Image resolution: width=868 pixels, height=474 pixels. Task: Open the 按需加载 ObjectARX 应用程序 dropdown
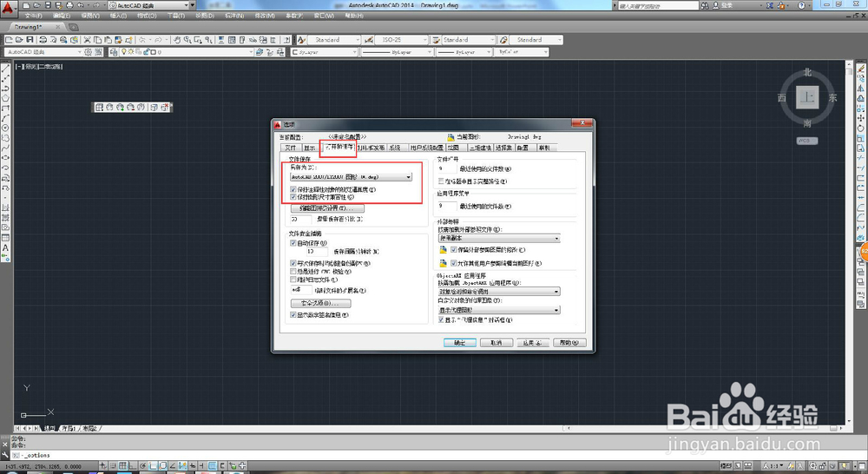click(x=499, y=292)
